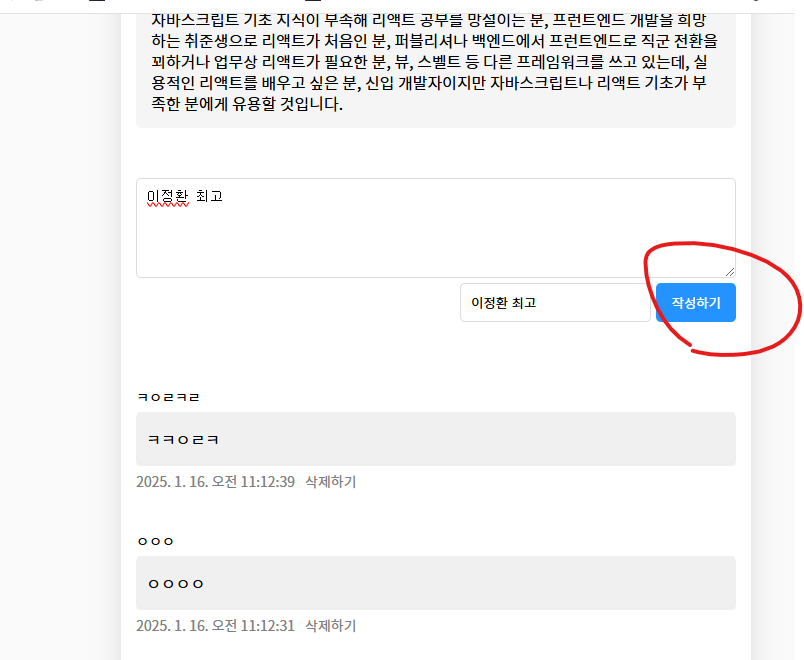The height and width of the screenshot is (660, 804).
Task: Click the text 이정환 최고 in author field
Action: (504, 303)
